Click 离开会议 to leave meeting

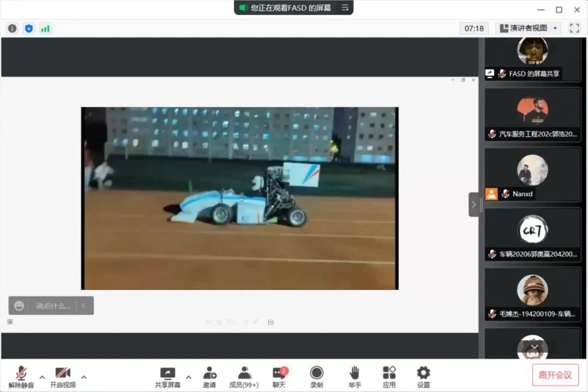[555, 375]
